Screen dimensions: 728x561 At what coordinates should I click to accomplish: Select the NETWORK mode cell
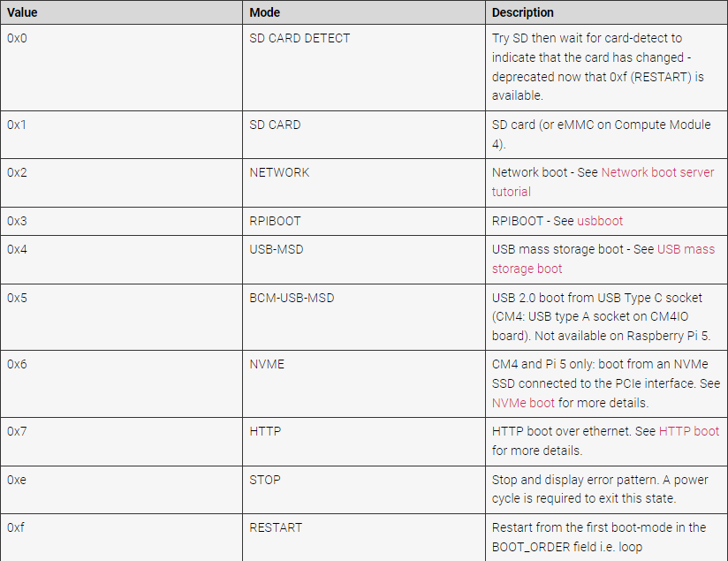363,183
